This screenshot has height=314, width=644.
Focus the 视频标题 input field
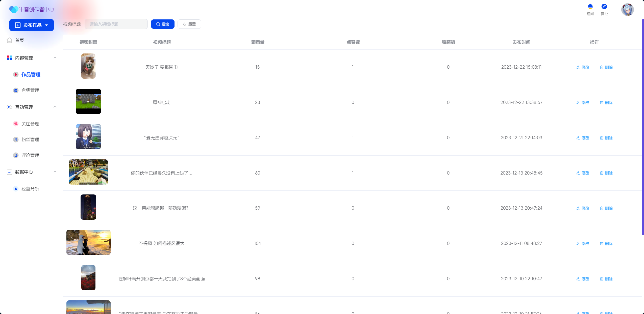tap(116, 24)
